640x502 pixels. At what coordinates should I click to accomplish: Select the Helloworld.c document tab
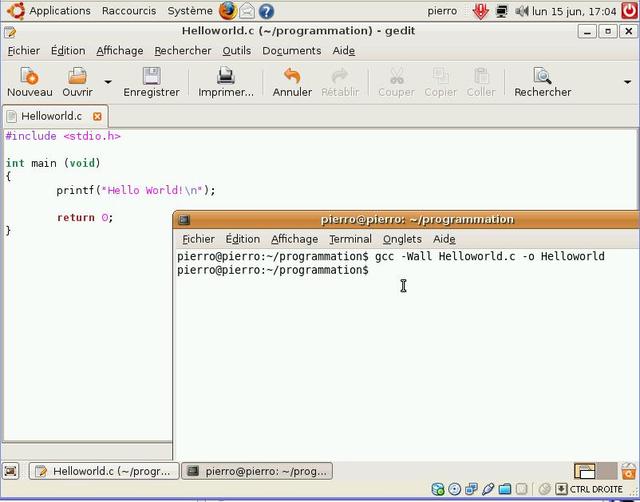pyautogui.click(x=50, y=116)
